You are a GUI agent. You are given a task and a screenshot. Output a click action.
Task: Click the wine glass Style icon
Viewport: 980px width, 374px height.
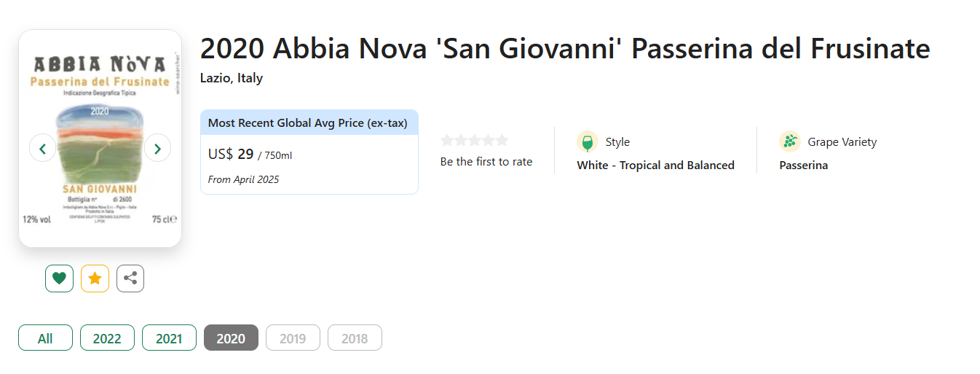point(587,141)
